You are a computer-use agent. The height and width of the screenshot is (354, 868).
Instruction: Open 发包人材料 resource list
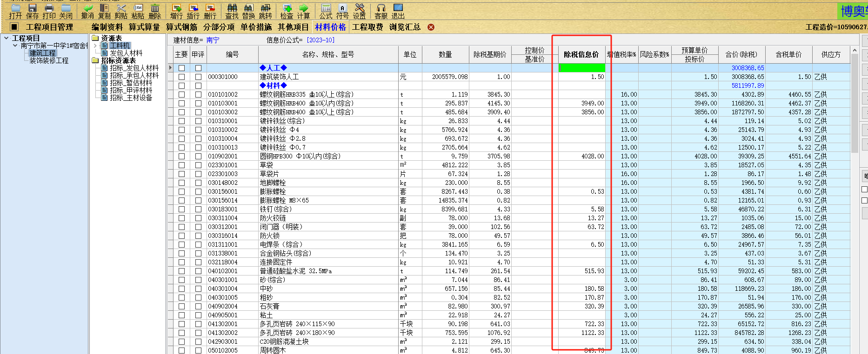(126, 53)
